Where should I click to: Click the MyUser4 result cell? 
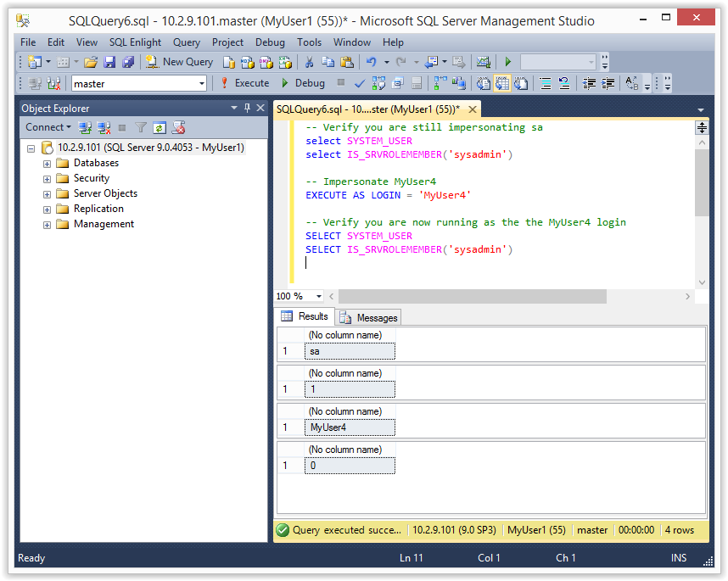[x=350, y=427]
